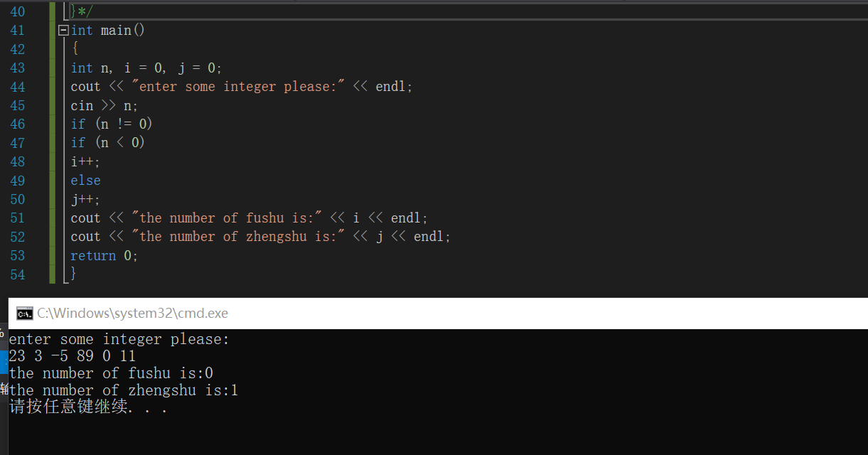Click console prompt "enter some integer please:"
Viewport: 868px width, 455px height.
coord(119,340)
